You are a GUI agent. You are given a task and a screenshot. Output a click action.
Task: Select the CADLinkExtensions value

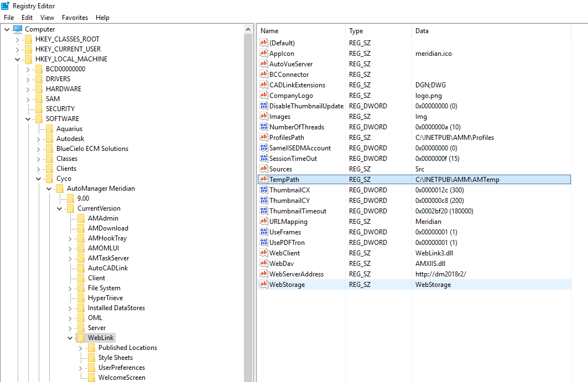tap(298, 85)
